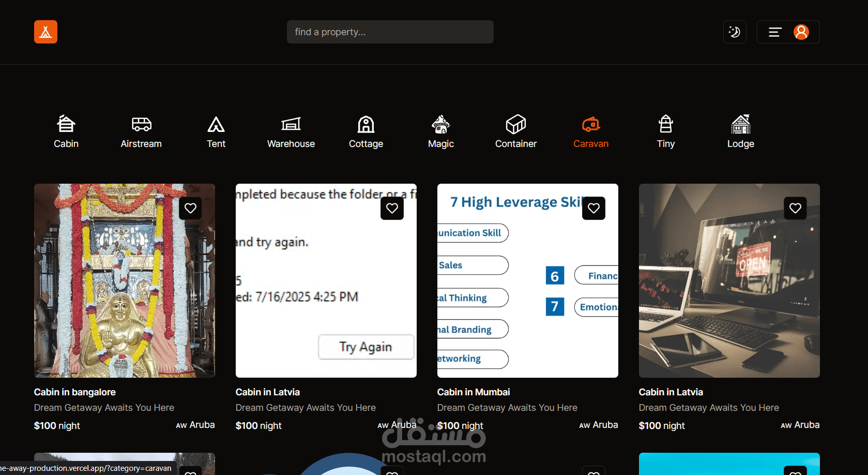The width and height of the screenshot is (868, 475).
Task: Click the Warehouse category label
Action: point(291,144)
